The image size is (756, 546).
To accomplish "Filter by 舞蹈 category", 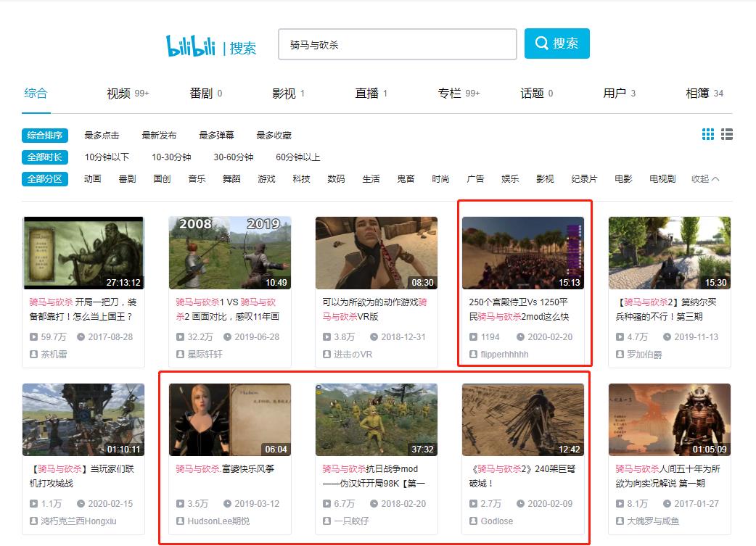I will tap(231, 179).
